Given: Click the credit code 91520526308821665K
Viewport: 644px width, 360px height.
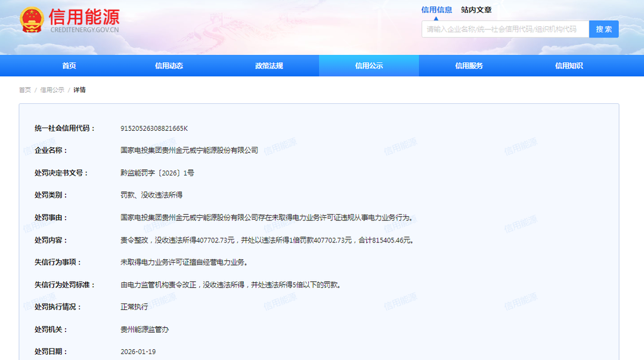Looking at the screenshot, I should click(154, 128).
